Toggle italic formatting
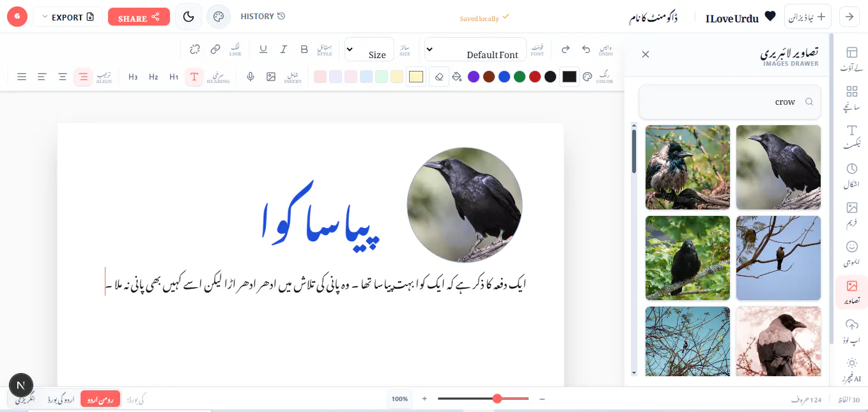This screenshot has height=412, width=868. (x=284, y=49)
